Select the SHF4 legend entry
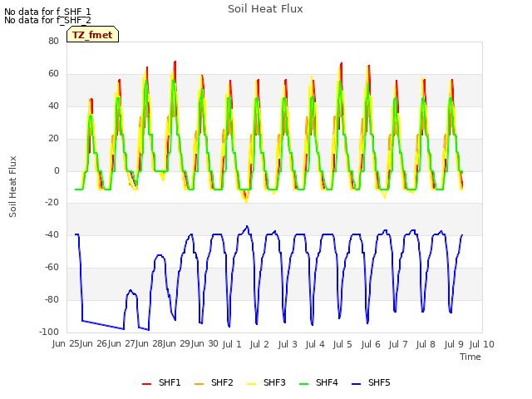This screenshot has height=399, width=532. click(x=318, y=382)
